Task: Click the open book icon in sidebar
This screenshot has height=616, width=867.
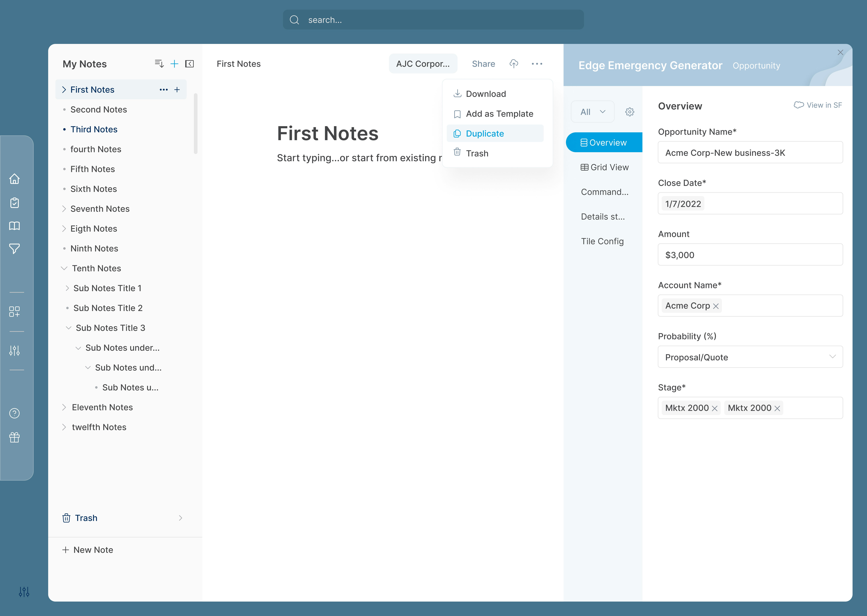Action: click(x=14, y=226)
